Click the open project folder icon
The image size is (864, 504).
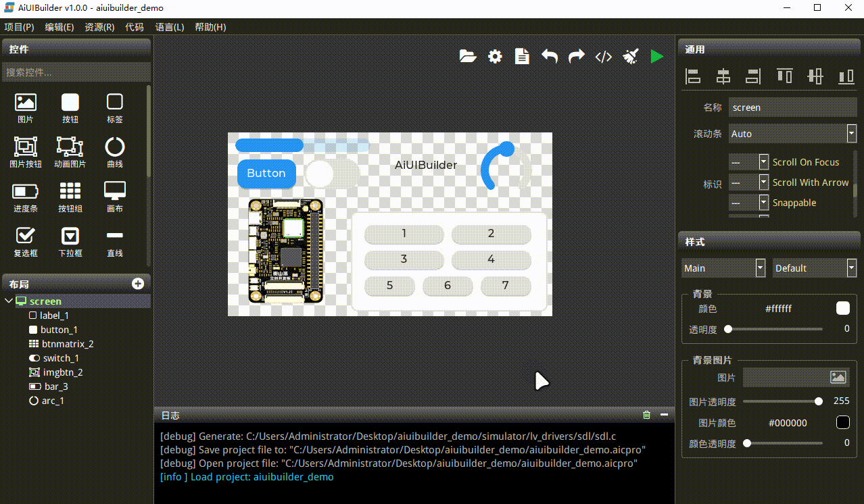468,57
